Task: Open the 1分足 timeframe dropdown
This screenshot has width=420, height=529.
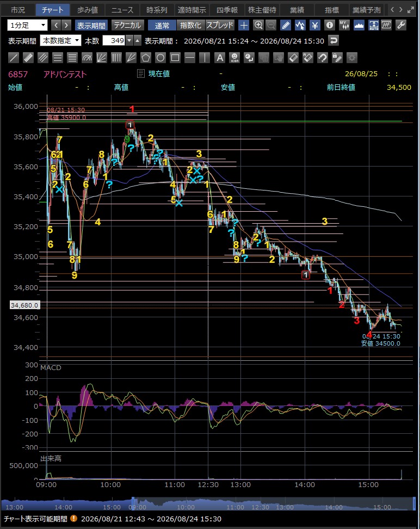Action: [x=27, y=25]
